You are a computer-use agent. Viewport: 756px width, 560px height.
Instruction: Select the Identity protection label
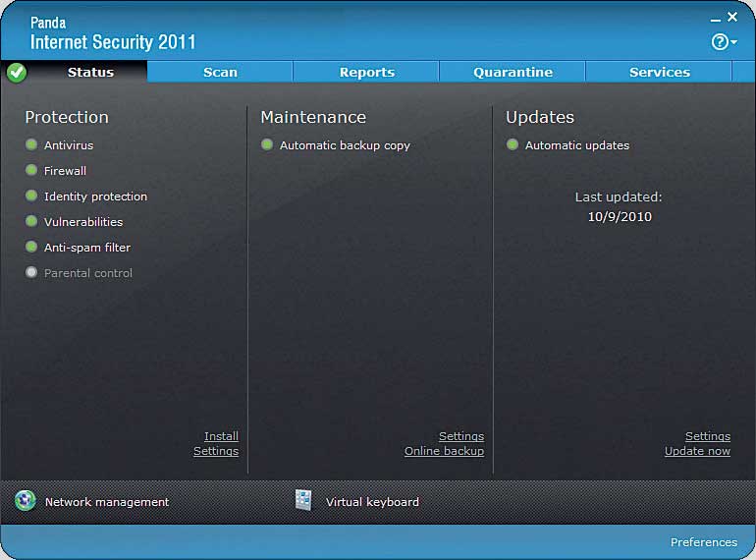pos(95,196)
